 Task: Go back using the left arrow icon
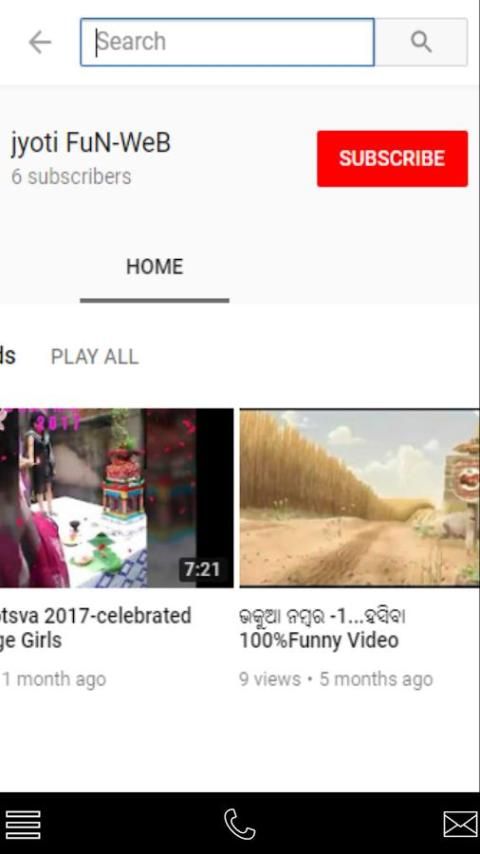pos(40,42)
